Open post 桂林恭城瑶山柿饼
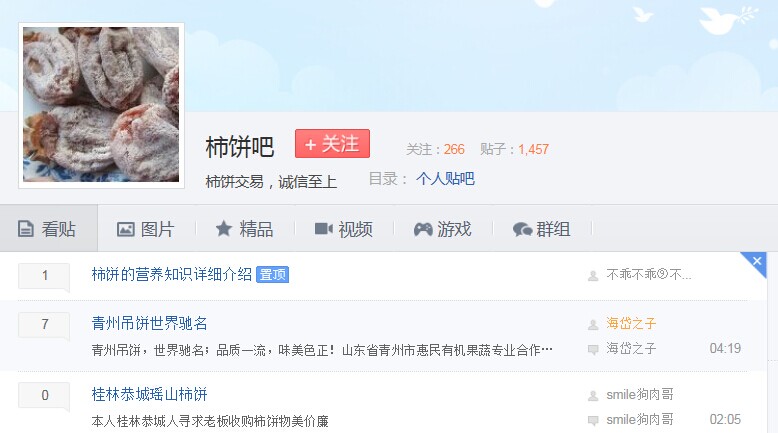Viewport: 778px width, 433px height. point(149,394)
